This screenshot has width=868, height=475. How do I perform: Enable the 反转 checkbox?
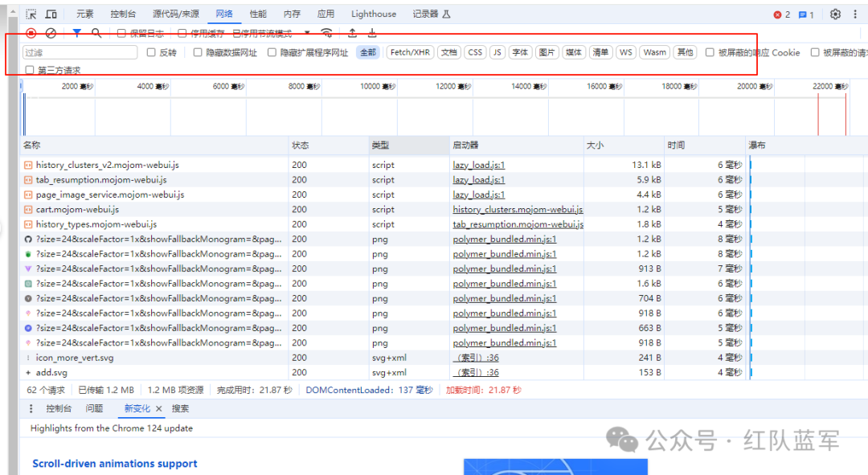coord(151,52)
